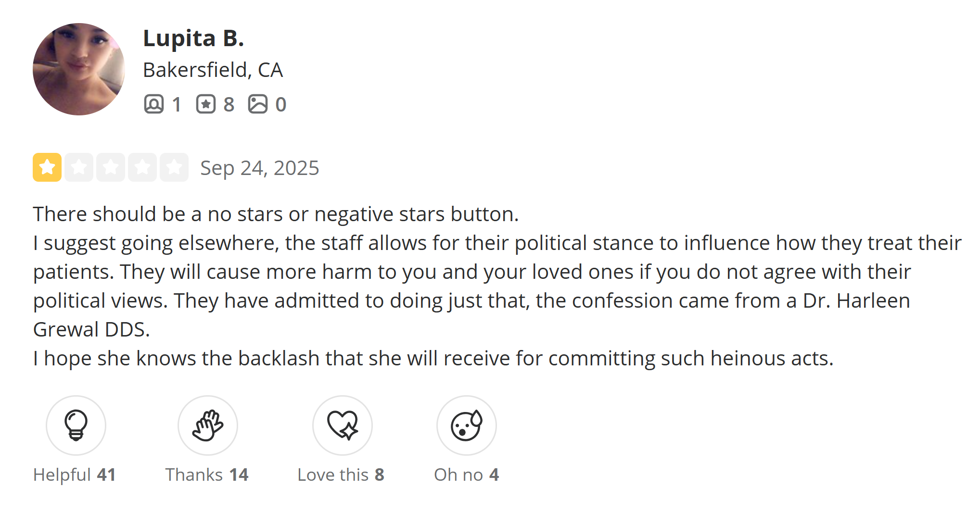Click the fifth empty rating star
The height and width of the screenshot is (512, 980).
pyautogui.click(x=174, y=167)
